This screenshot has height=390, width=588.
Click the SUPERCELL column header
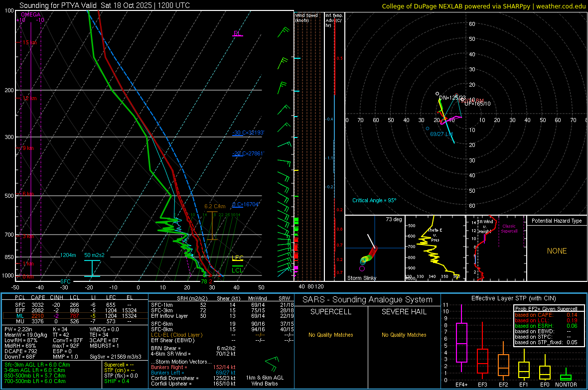[x=331, y=312]
